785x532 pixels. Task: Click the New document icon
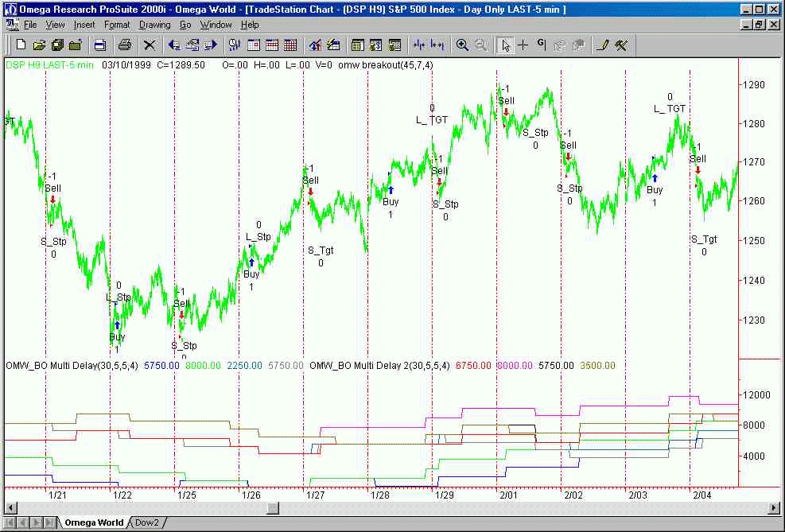(x=21, y=45)
